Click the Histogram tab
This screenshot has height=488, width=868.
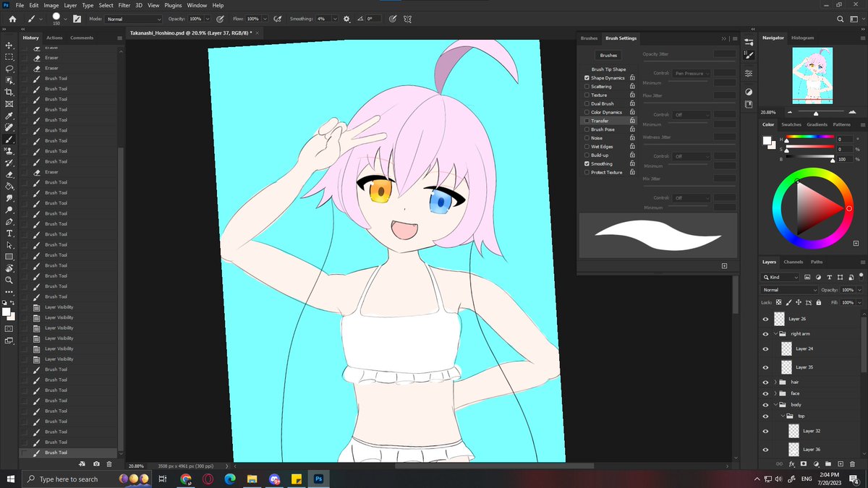coord(803,38)
